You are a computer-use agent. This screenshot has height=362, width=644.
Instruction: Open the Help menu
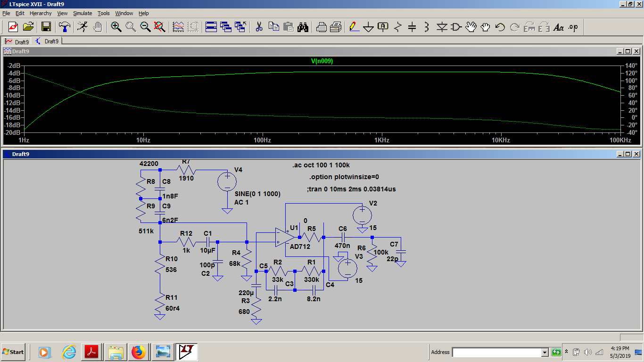click(x=144, y=13)
